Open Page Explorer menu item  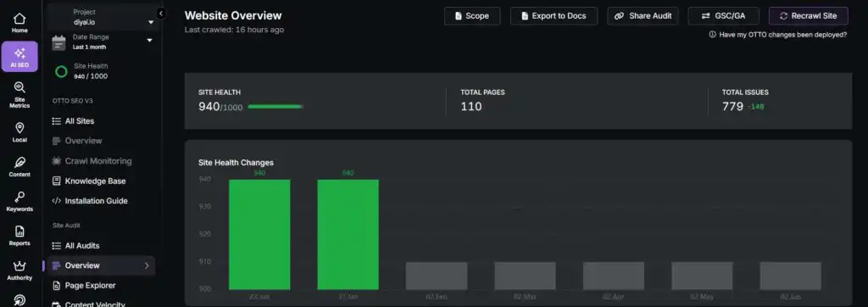[84, 286]
